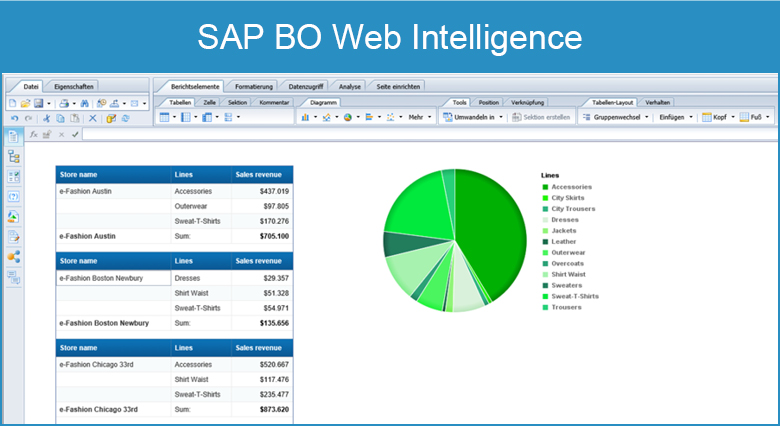Switch to the Eigenschaften tab

click(x=74, y=87)
